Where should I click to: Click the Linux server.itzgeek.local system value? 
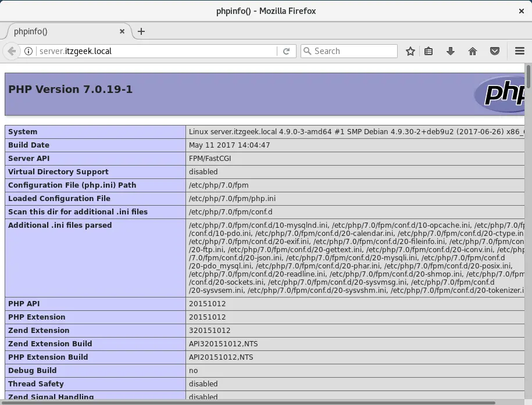(356, 132)
